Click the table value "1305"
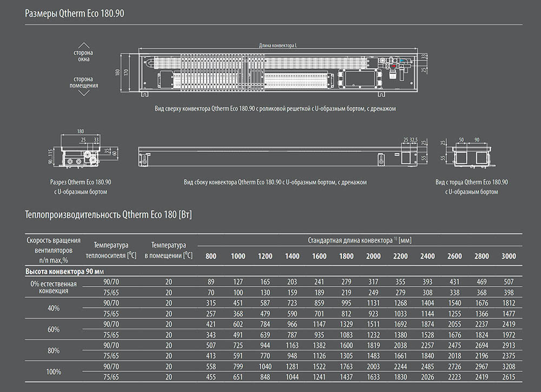541x392 pixels. (346, 356)
